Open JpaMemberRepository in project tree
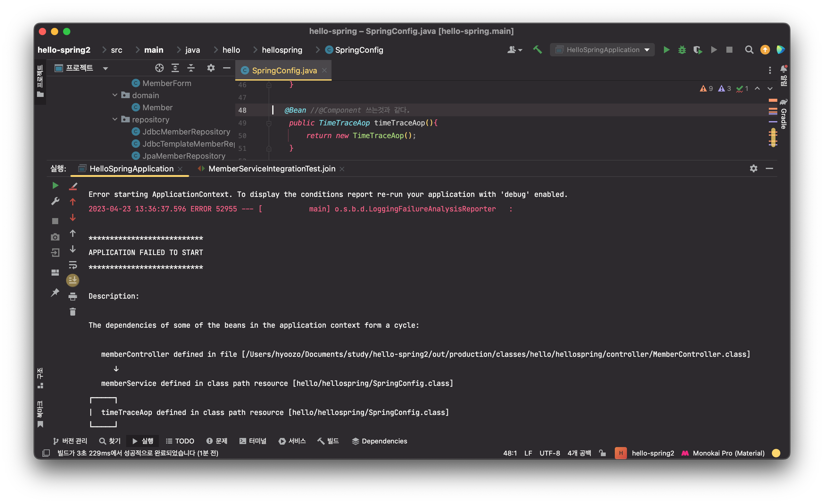 pos(179,156)
